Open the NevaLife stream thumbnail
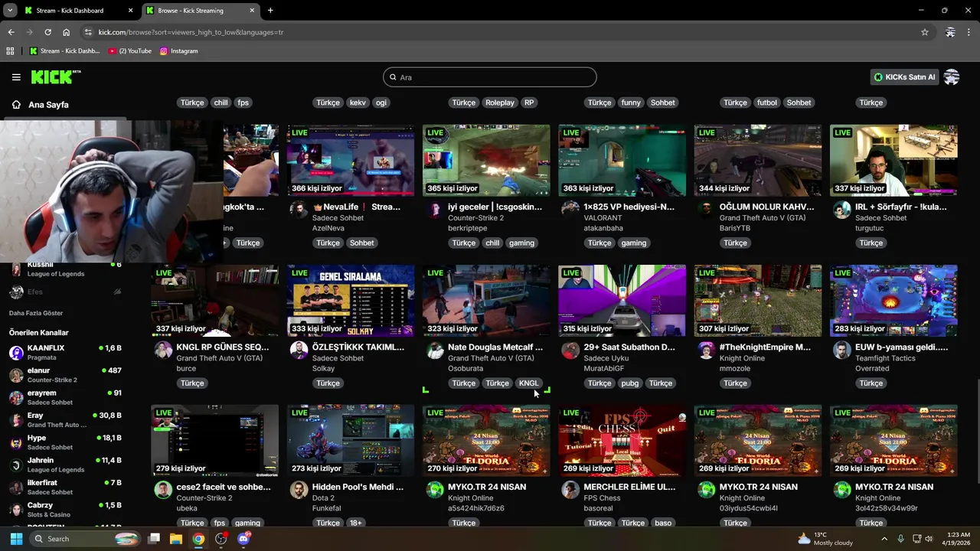The width and height of the screenshot is (980, 551). (x=351, y=161)
